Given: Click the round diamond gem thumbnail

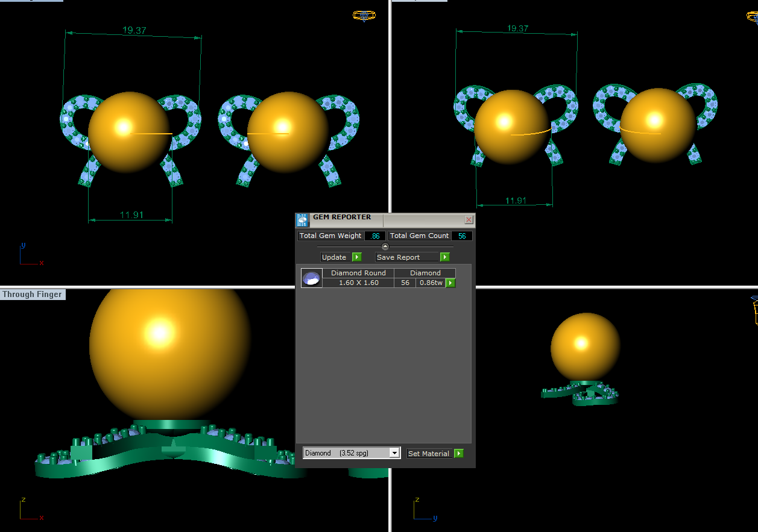Looking at the screenshot, I should 312,278.
